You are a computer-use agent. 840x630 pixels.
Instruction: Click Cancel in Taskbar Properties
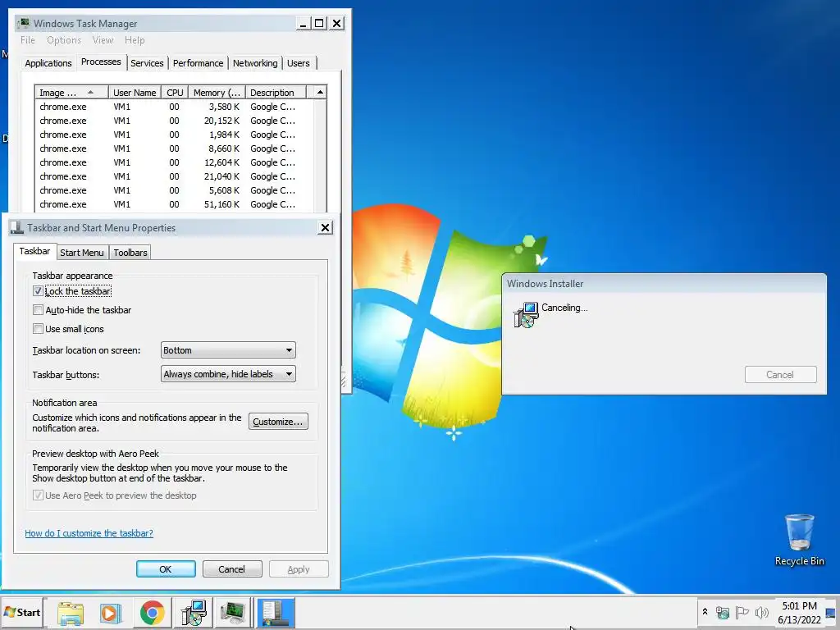[231, 569]
